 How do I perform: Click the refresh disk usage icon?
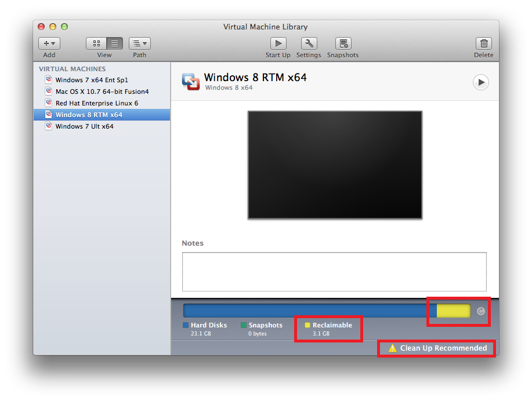[x=481, y=311]
